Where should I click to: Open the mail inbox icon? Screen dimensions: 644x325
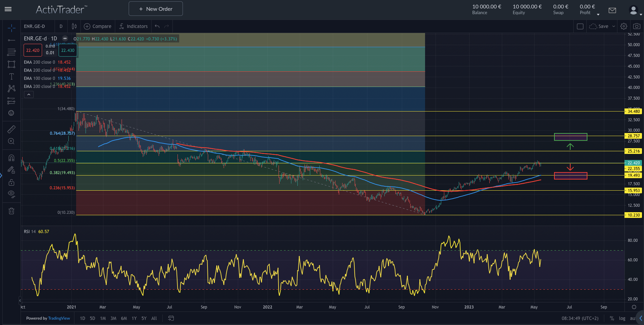tap(612, 10)
